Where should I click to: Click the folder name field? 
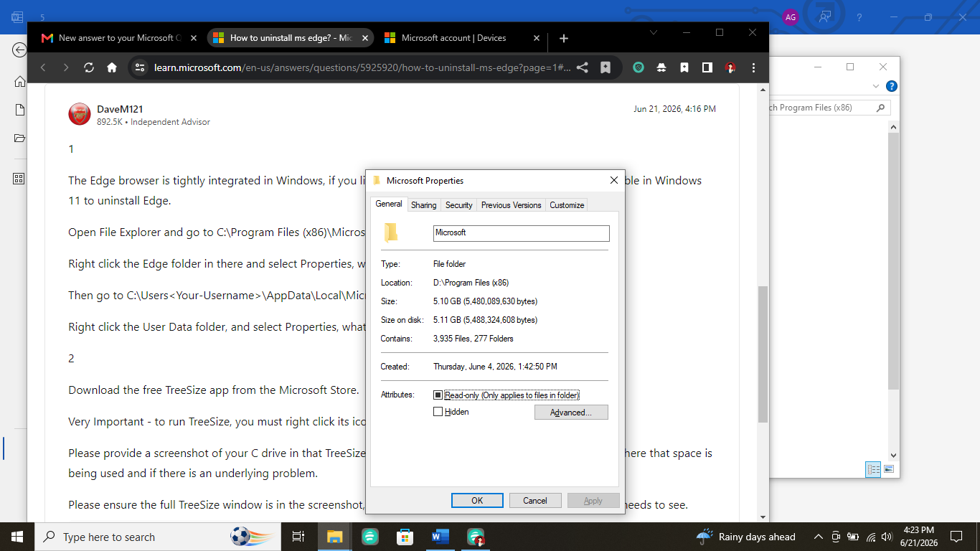point(522,233)
